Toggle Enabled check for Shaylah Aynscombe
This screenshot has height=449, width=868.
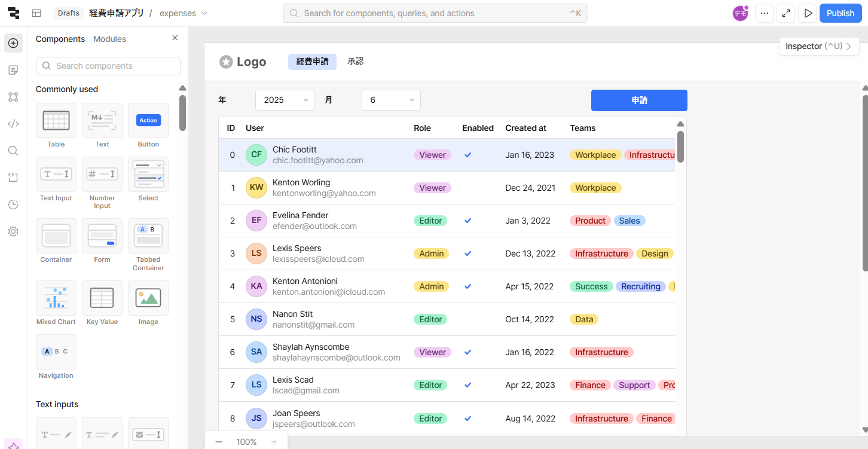468,352
